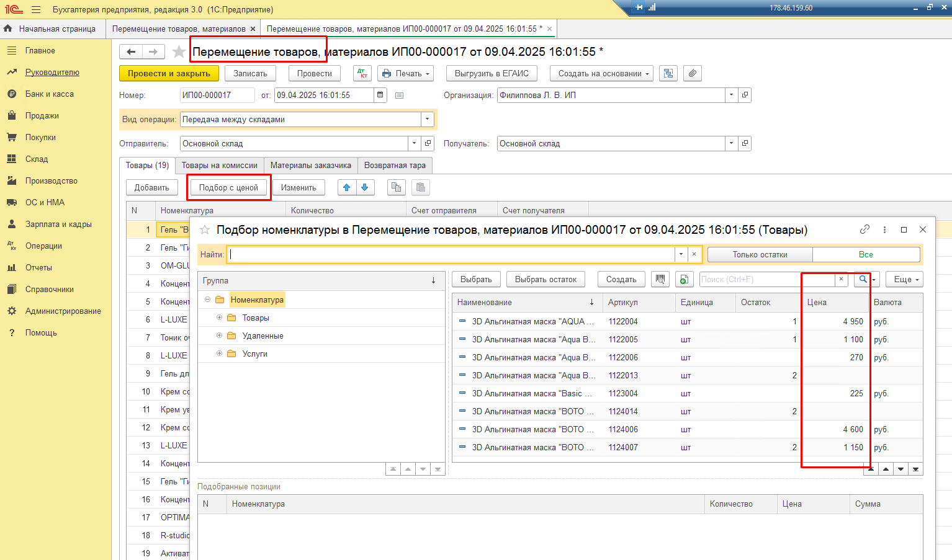
Task: Click Подбор с ценой button
Action: click(228, 187)
